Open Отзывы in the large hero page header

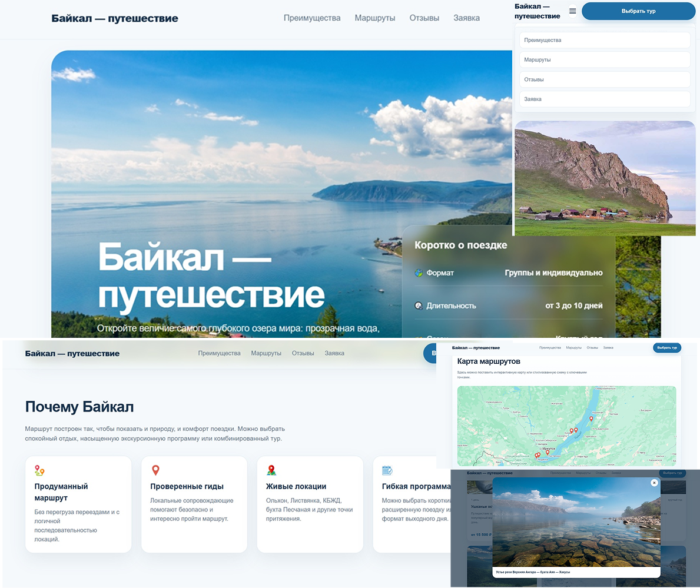(424, 18)
